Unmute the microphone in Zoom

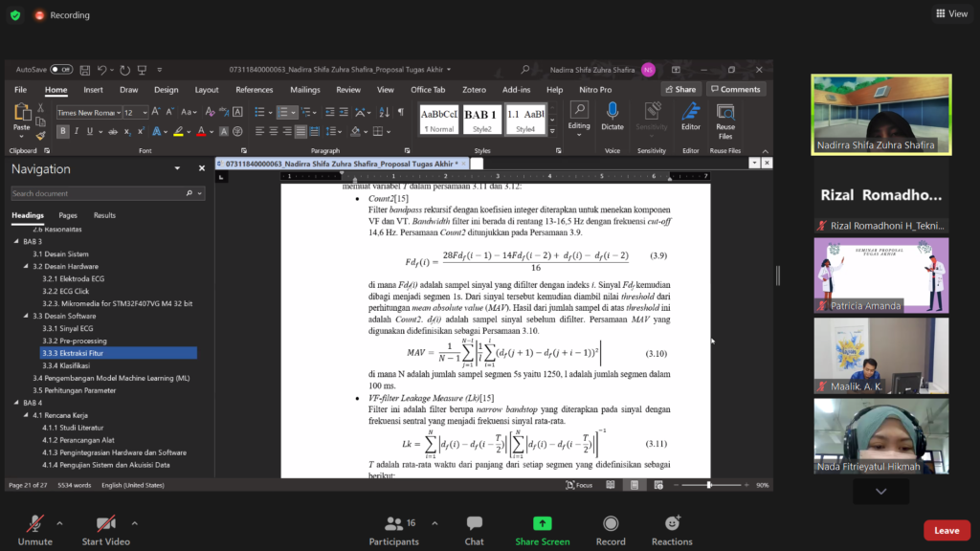[x=34, y=523]
